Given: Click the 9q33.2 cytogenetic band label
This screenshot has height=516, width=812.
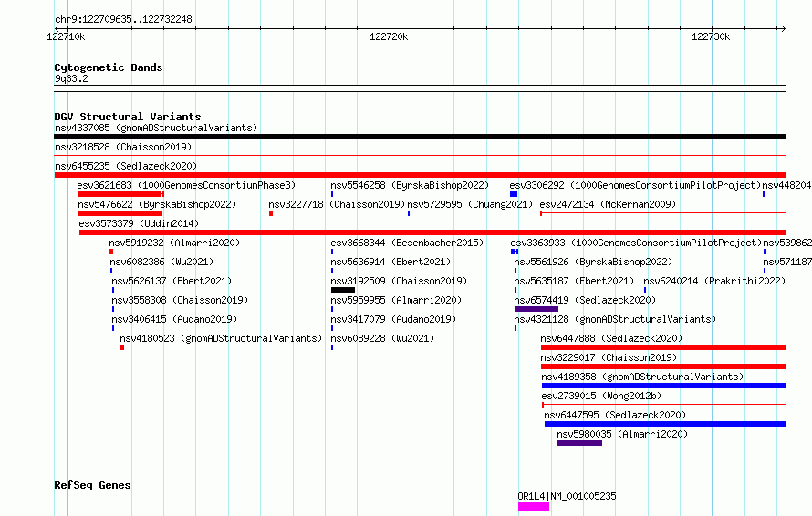Looking at the screenshot, I should pos(71,78).
